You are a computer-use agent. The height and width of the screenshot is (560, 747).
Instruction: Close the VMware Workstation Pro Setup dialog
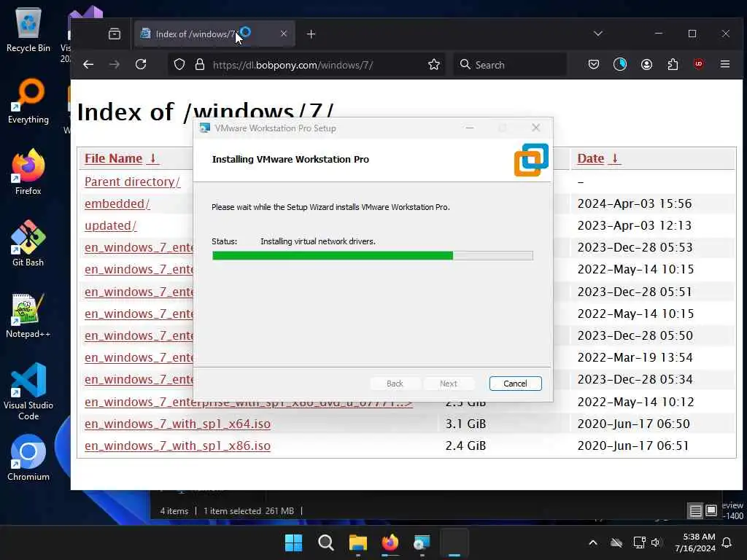(x=536, y=128)
